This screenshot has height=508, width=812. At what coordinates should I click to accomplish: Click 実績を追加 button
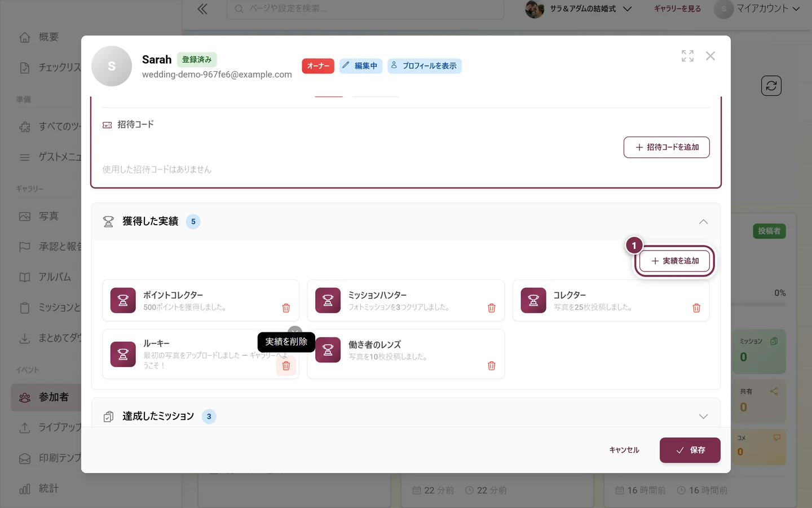674,261
